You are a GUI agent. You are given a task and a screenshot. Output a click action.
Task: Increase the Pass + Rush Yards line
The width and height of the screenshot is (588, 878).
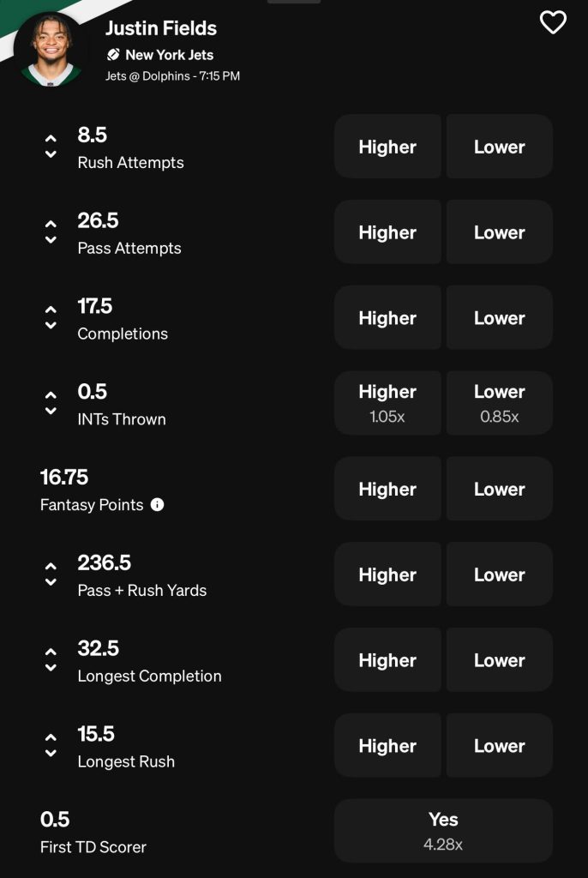click(x=51, y=566)
